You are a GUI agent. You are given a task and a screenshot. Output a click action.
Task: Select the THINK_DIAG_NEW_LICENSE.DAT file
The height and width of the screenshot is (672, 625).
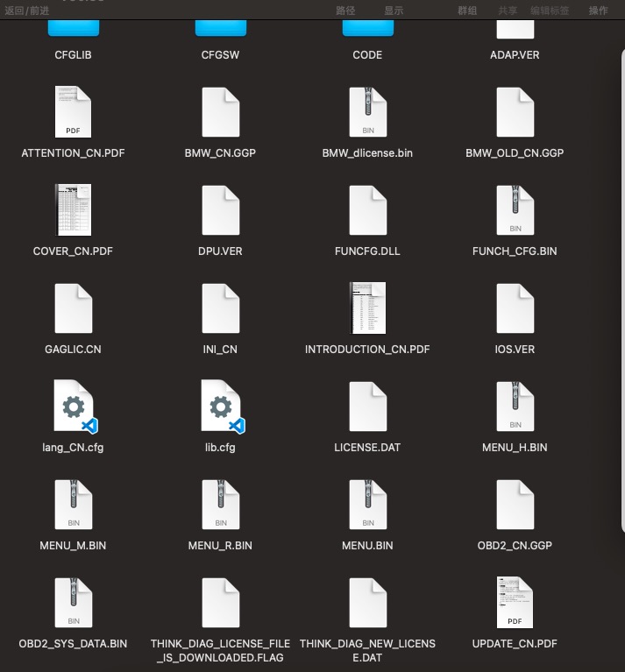(x=367, y=602)
